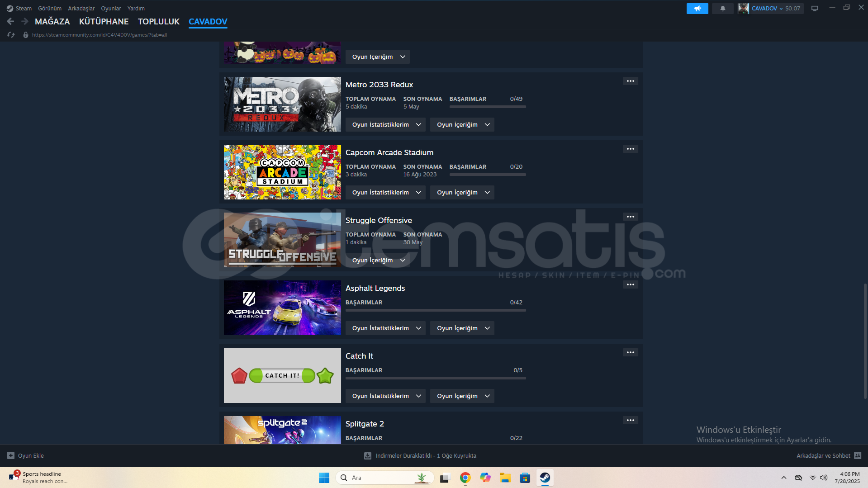Open more options for Capcom Arcade Stadium
Image resolution: width=868 pixels, height=488 pixels.
coord(630,149)
